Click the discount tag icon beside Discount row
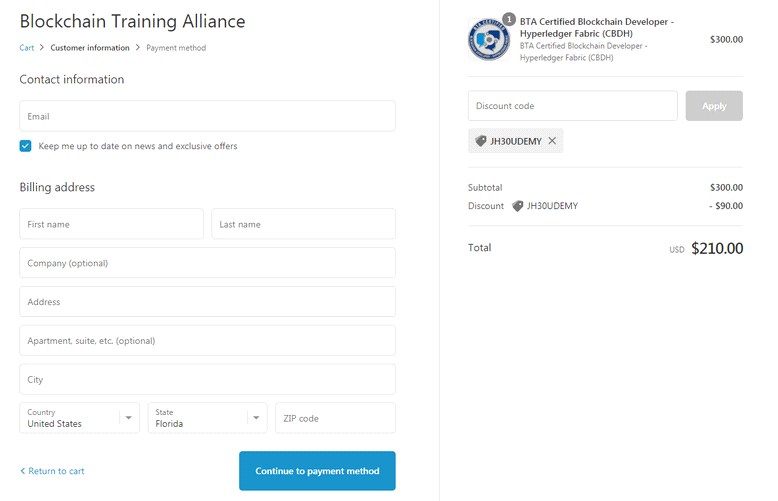The image size is (778, 501). 518,206
